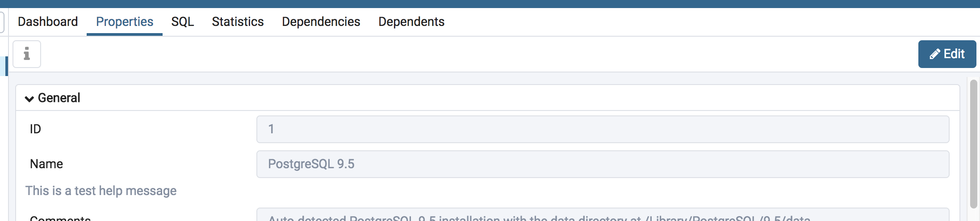Viewport: 980px width, 221px height.
Task: Collapse the General section chevron
Action: click(x=29, y=98)
